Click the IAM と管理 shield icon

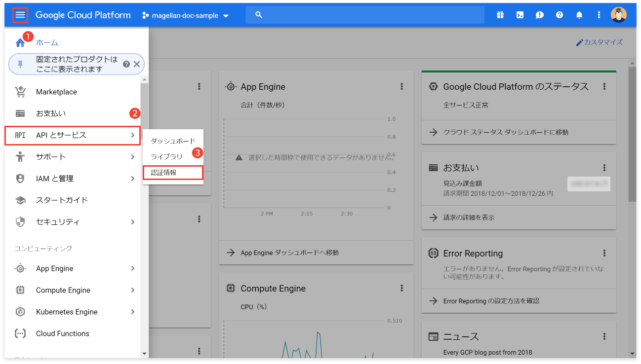tap(20, 179)
